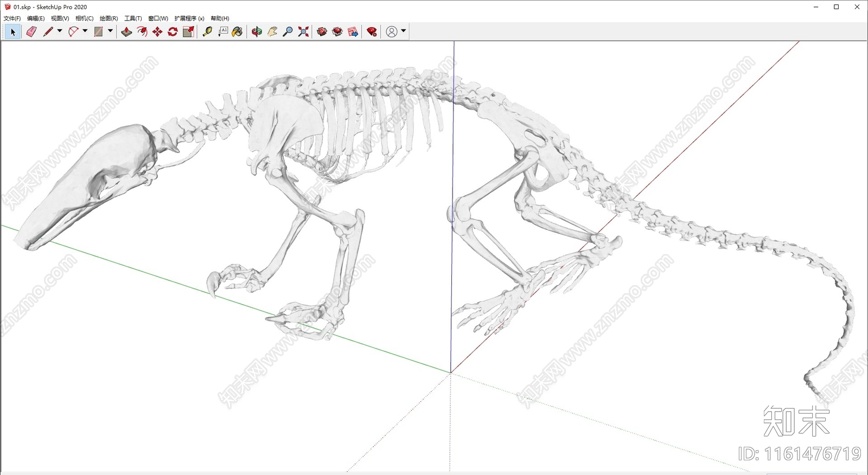The image size is (868, 475).
Task: Click the user account sign-in icon
Action: pos(391,32)
